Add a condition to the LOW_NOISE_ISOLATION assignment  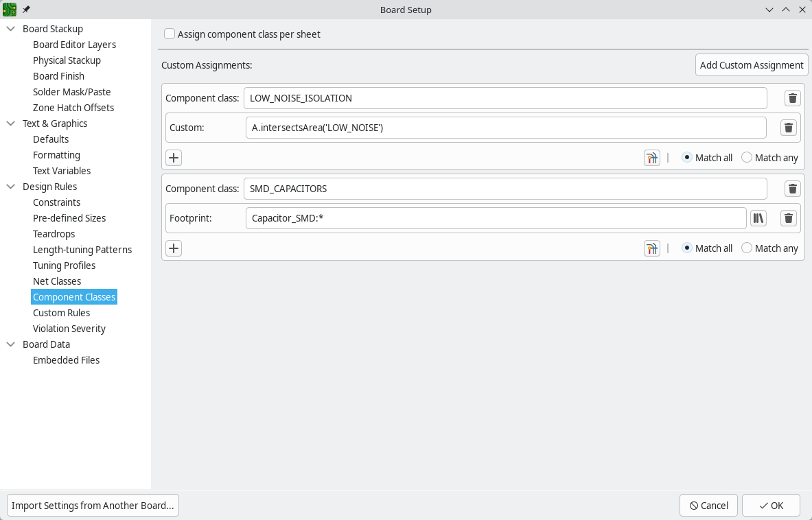(173, 157)
